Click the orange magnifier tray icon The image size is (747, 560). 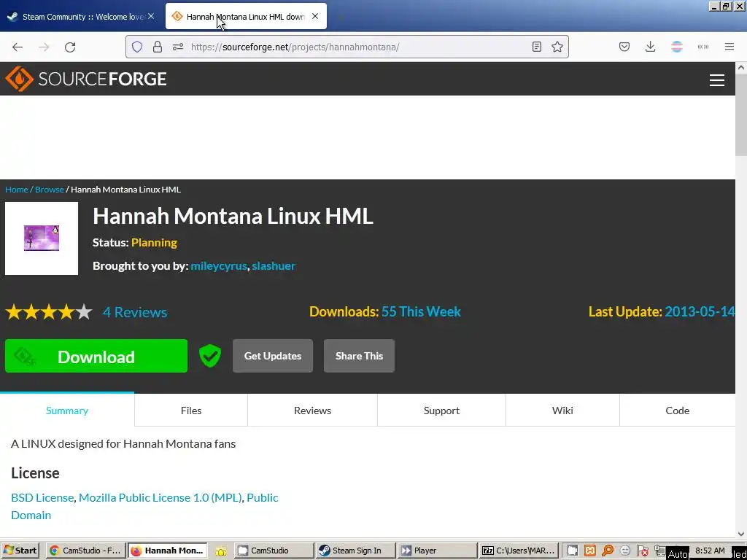pyautogui.click(x=608, y=551)
